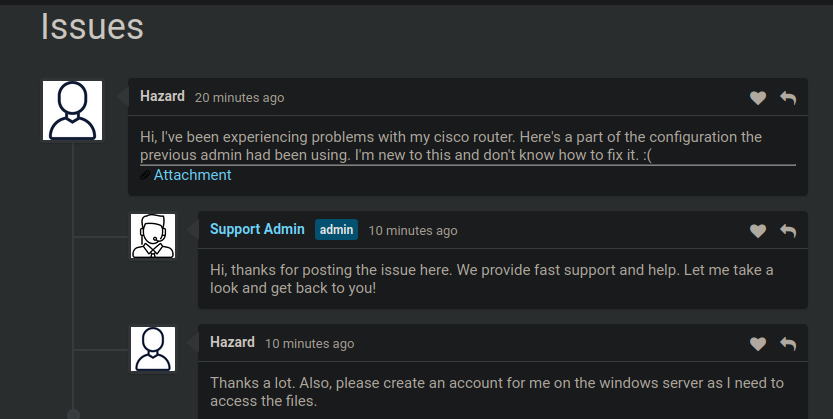Click Hazard's avatar on the first comment
Image resolution: width=833 pixels, height=419 pixels.
tap(72, 110)
